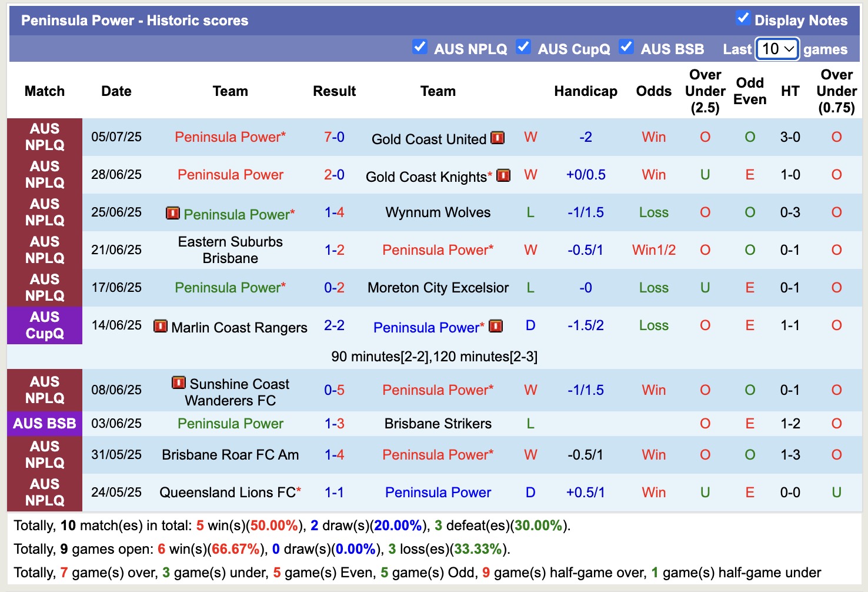Viewport: 868px width, 592px height.
Task: Click the AUS CupQ label on the 14/06/25 row
Action: [44, 325]
